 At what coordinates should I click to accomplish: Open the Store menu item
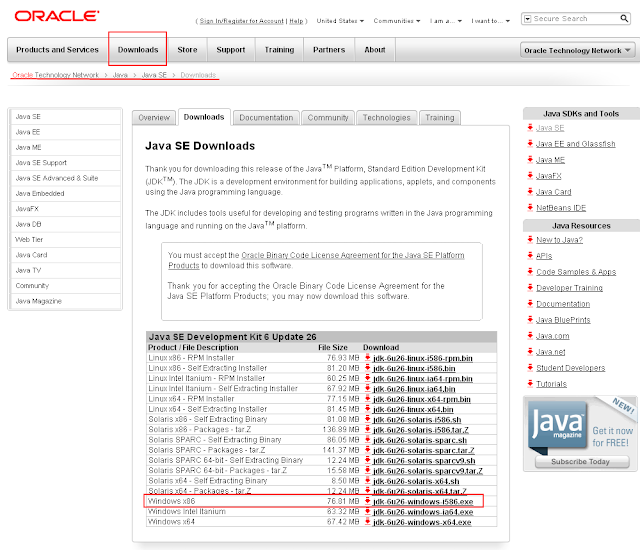tap(187, 50)
